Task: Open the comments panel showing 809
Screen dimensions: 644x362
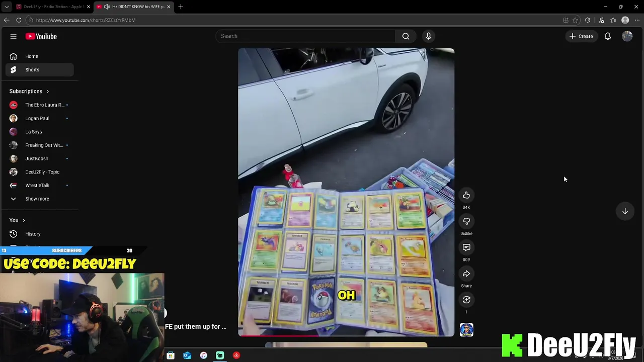Action: click(466, 247)
